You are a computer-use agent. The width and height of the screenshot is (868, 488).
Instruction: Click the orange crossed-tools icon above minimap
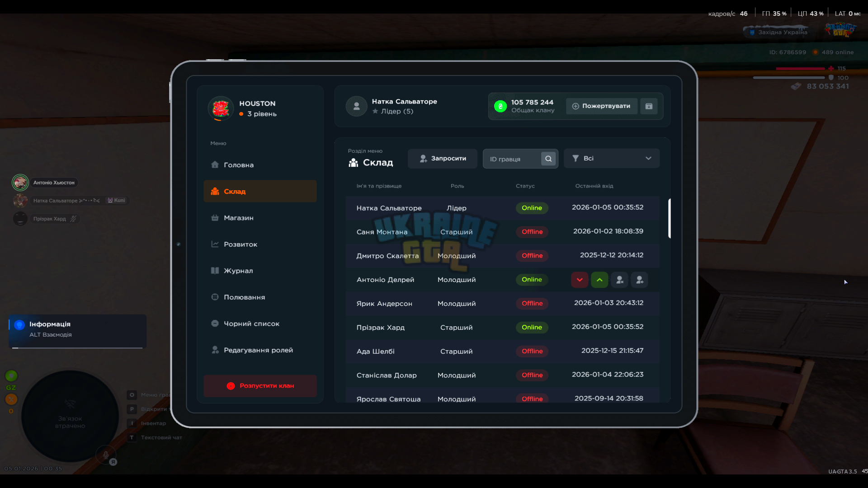[x=11, y=399]
